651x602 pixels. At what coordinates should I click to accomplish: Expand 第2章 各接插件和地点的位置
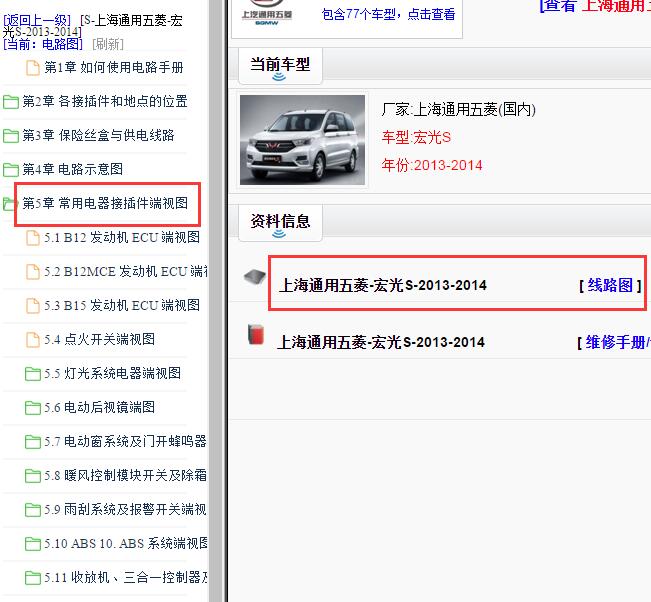coord(105,101)
